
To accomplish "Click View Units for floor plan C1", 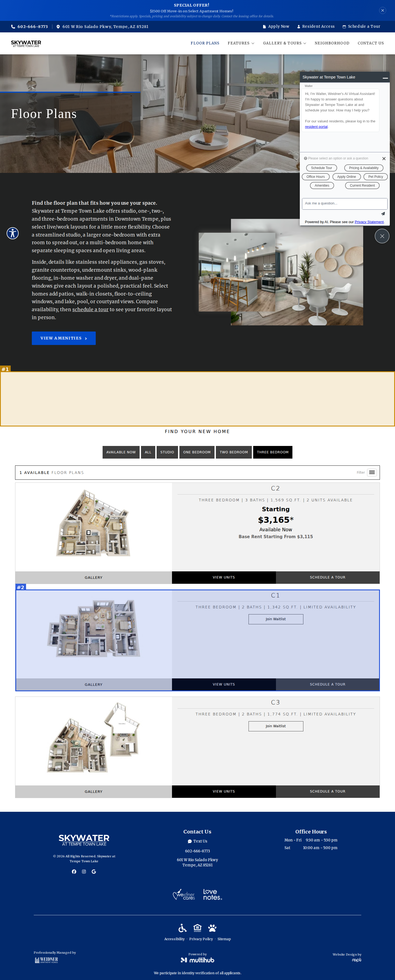I will pyautogui.click(x=224, y=684).
